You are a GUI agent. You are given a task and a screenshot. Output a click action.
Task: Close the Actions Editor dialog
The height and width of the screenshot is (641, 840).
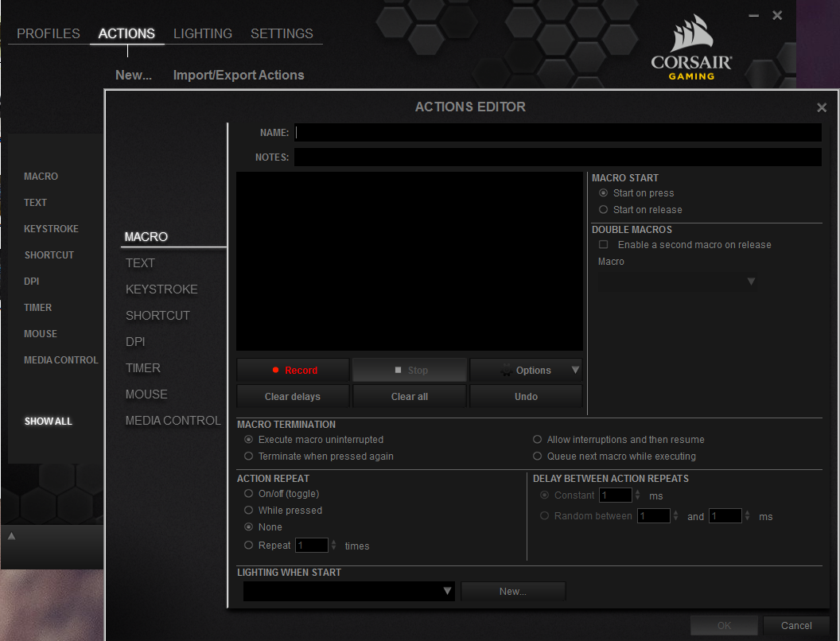pos(821,107)
